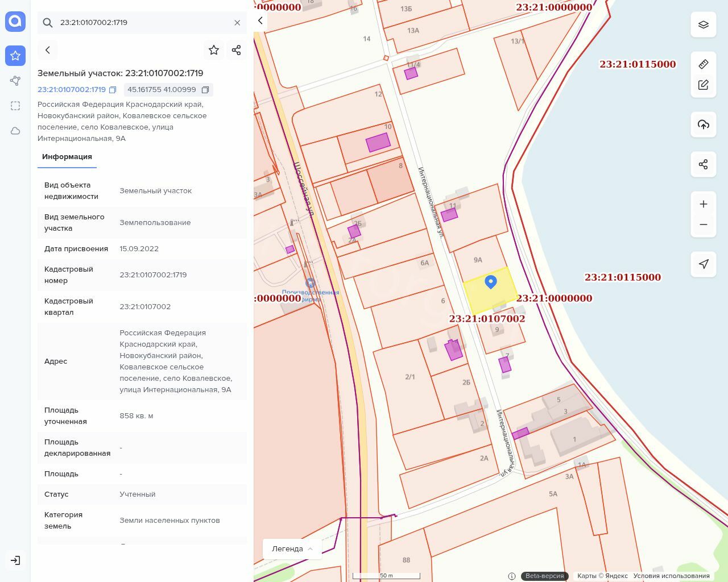
Task: Clear the search query
Action: click(237, 23)
